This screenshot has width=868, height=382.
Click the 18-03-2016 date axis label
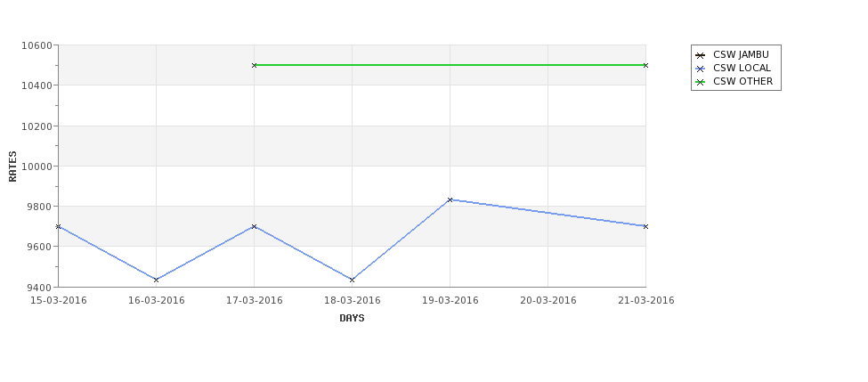click(352, 301)
